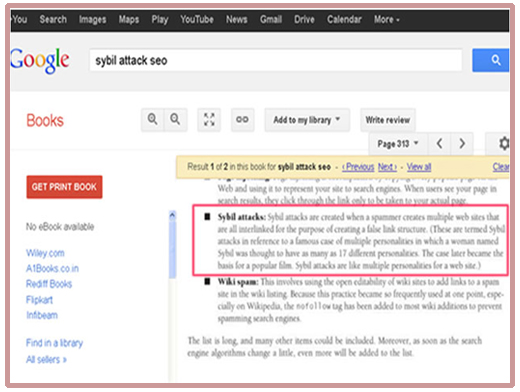Click the GET PRINT BOOK button
This screenshot has width=520, height=392.
[x=64, y=187]
